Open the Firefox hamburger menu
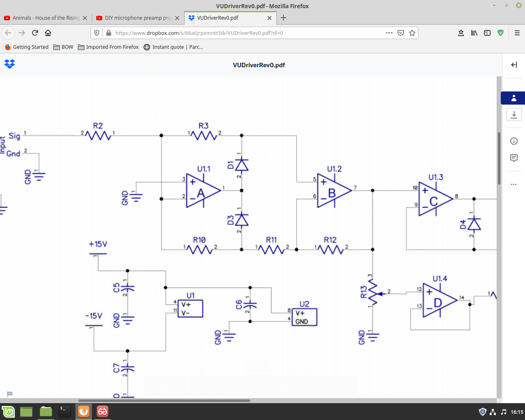 click(x=517, y=33)
